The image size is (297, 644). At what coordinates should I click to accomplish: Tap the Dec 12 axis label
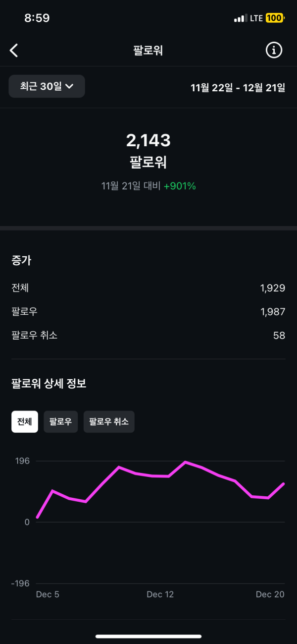coord(160,594)
